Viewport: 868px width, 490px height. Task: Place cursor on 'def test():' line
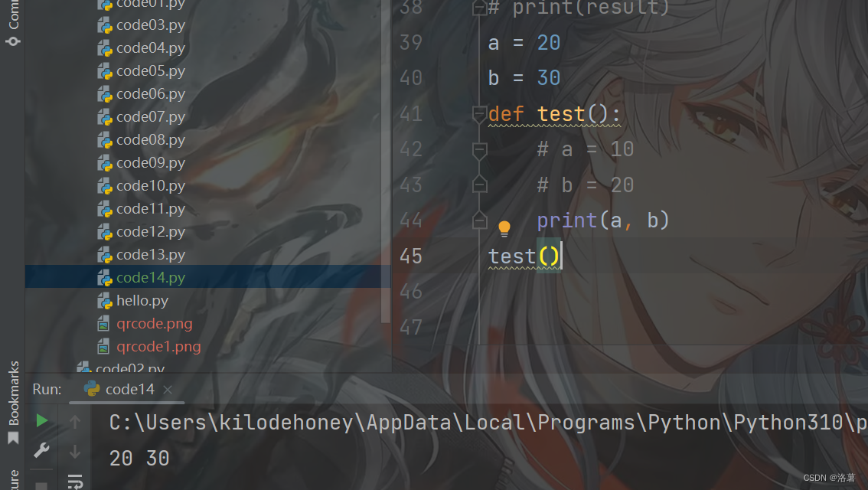coord(554,115)
